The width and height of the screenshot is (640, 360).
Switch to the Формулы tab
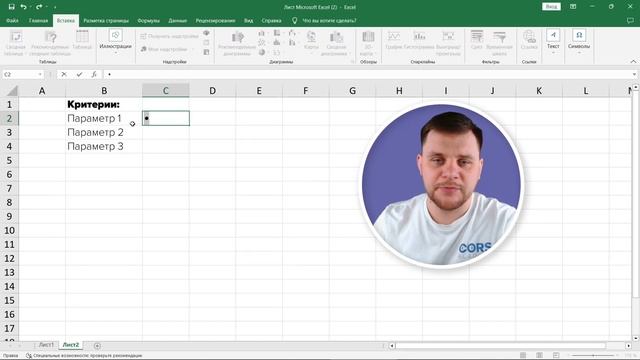pyautogui.click(x=149, y=20)
